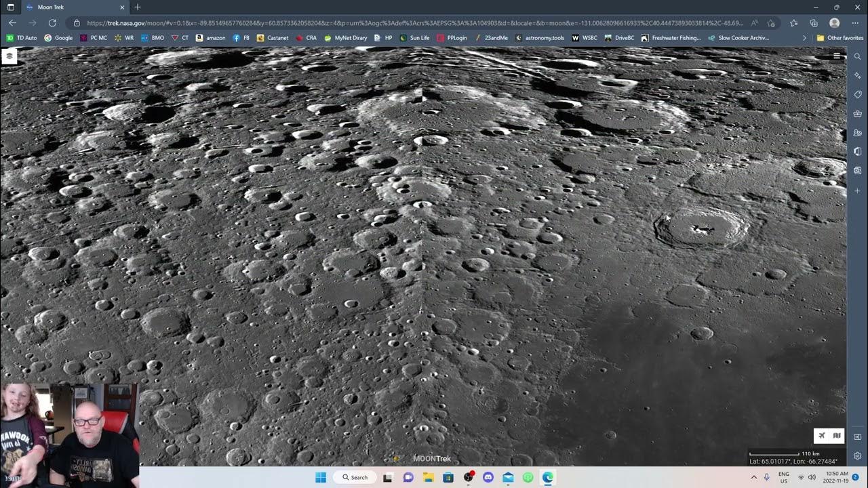Image resolution: width=868 pixels, height=488 pixels.
Task: Open CT bookmark
Action: point(180,38)
